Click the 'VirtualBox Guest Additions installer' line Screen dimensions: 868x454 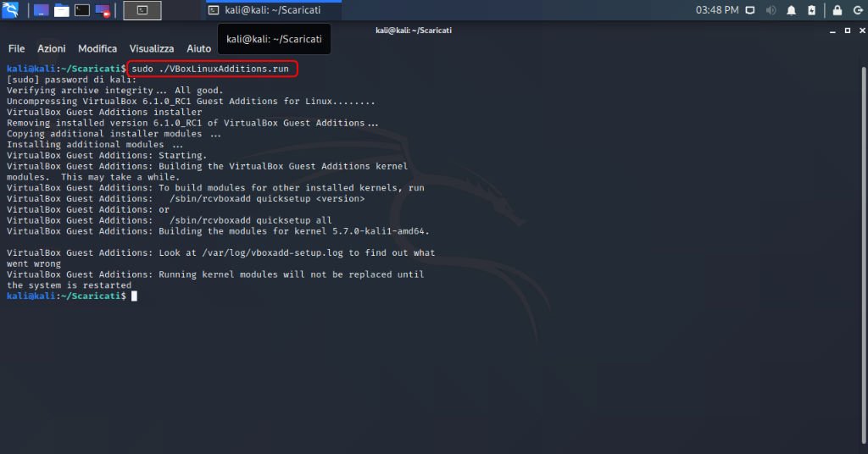(104, 113)
